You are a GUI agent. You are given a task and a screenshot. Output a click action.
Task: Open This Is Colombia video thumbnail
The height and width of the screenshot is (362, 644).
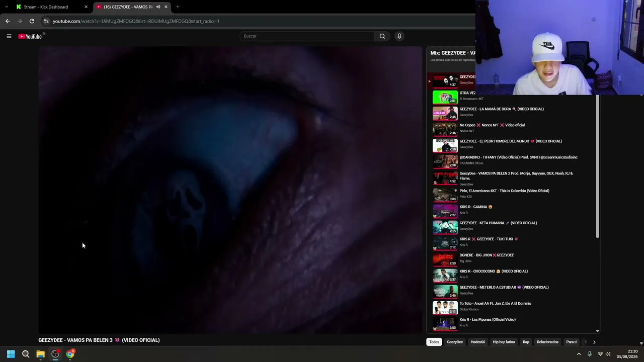click(x=445, y=195)
